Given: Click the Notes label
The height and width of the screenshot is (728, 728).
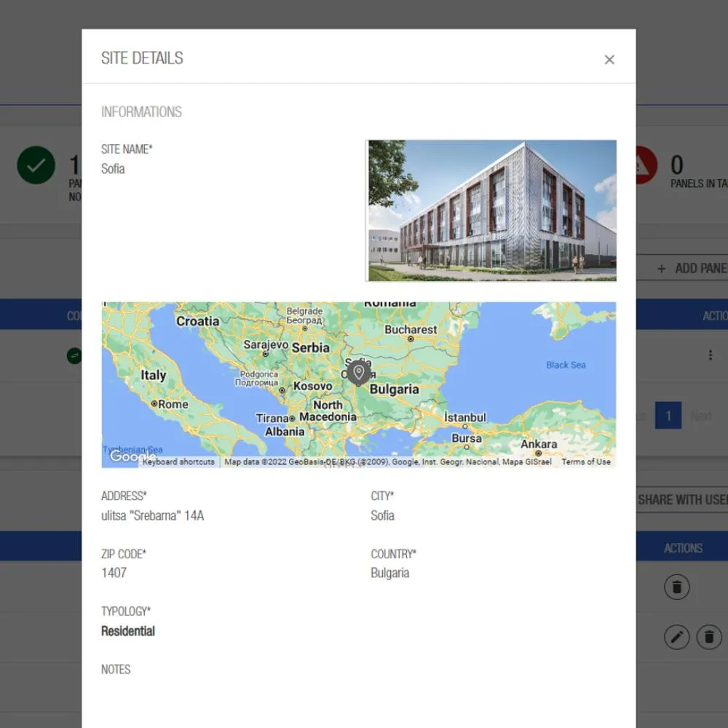Looking at the screenshot, I should pos(116,669).
